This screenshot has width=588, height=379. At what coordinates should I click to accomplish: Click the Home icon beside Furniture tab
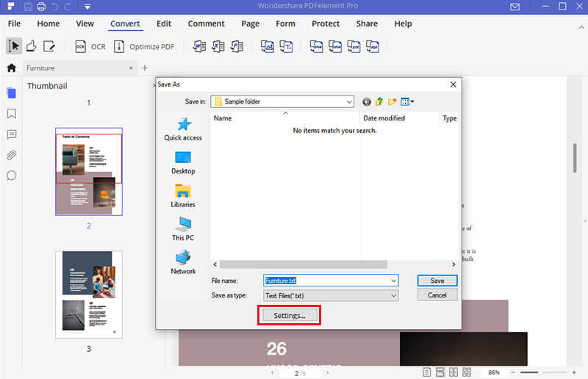click(11, 68)
